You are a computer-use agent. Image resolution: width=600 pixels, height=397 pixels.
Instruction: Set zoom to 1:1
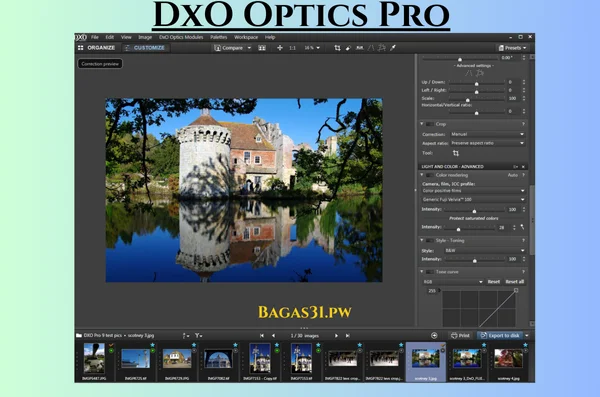point(292,48)
